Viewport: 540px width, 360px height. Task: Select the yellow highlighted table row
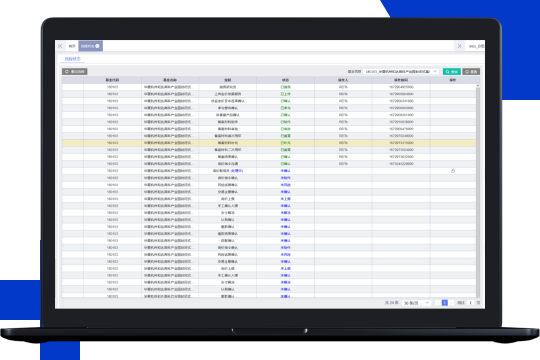(269, 143)
